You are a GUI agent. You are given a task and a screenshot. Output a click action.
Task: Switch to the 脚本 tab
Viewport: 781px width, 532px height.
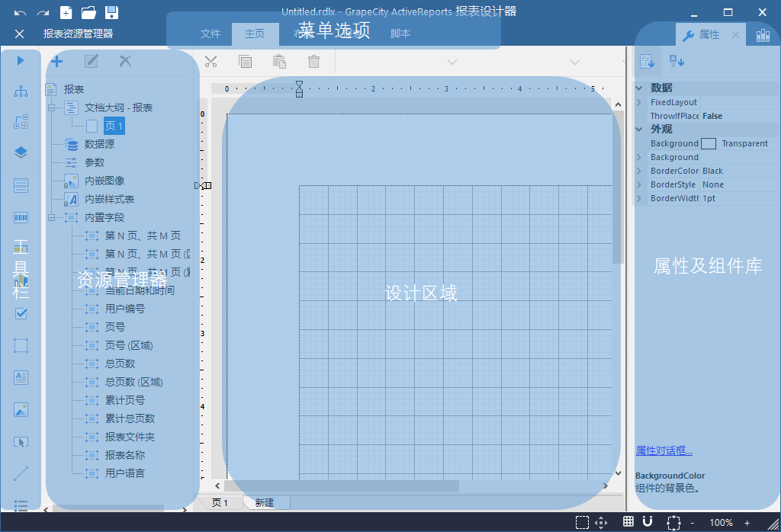click(x=400, y=34)
